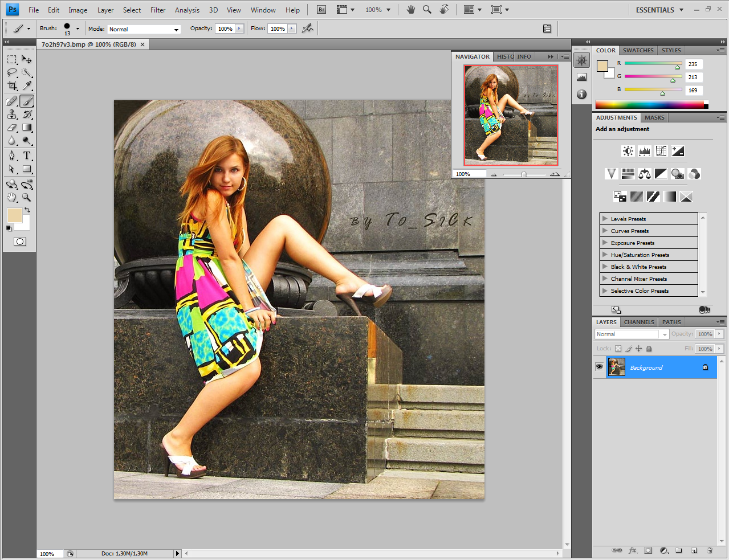The height and width of the screenshot is (560, 729).
Task: Expand the Hue/Saturation Presets group
Action: [x=605, y=255]
